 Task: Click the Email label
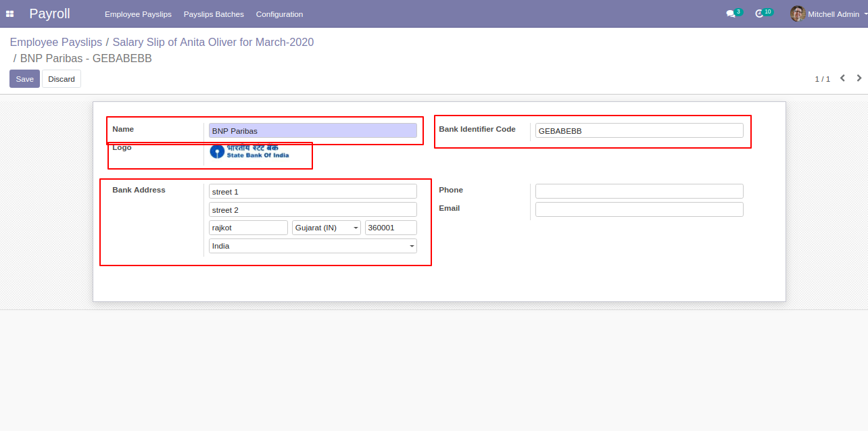(x=450, y=208)
